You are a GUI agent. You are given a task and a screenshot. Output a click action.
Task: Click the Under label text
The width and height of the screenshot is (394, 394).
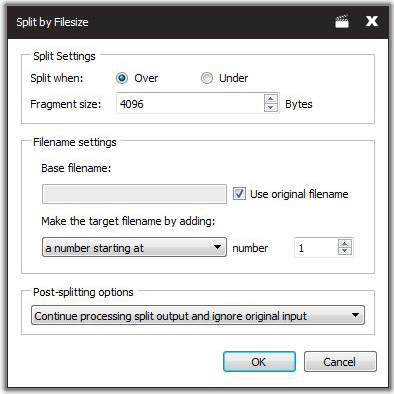233,78
